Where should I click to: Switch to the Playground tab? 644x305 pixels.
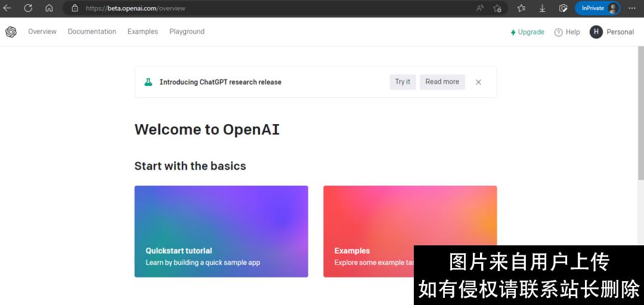(187, 32)
